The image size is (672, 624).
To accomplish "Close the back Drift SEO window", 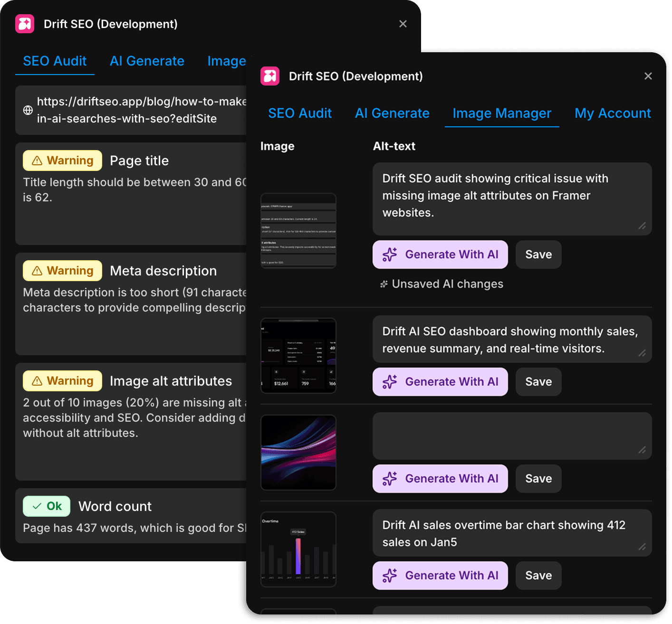I will point(403,24).
